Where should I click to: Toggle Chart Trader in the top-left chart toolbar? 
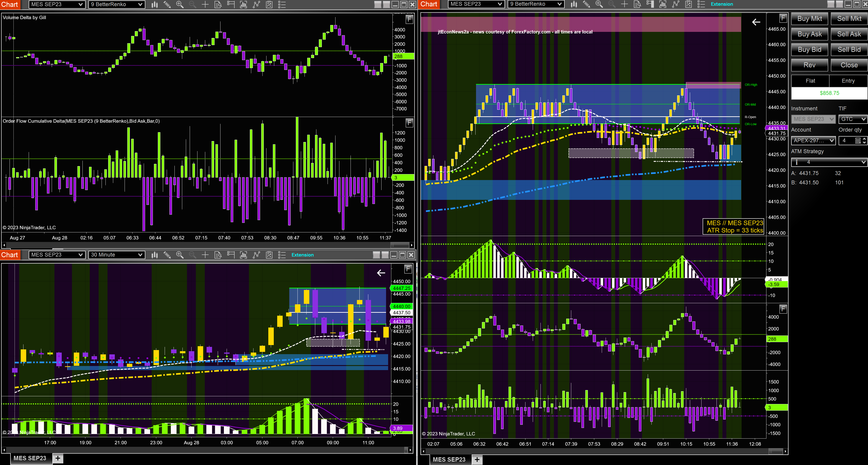(x=231, y=4)
